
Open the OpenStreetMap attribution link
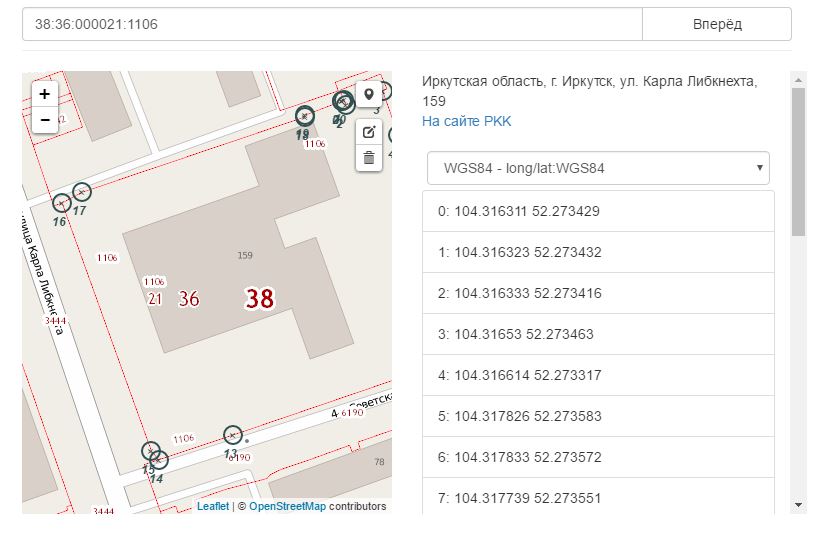pos(286,506)
